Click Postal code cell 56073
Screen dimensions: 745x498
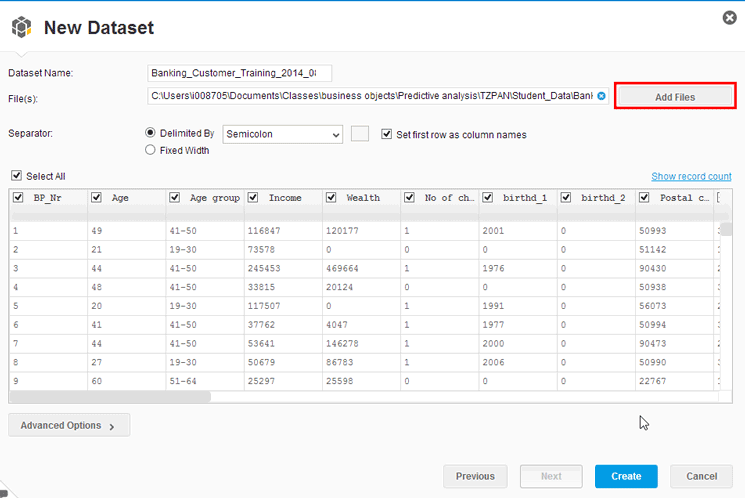[x=652, y=306]
